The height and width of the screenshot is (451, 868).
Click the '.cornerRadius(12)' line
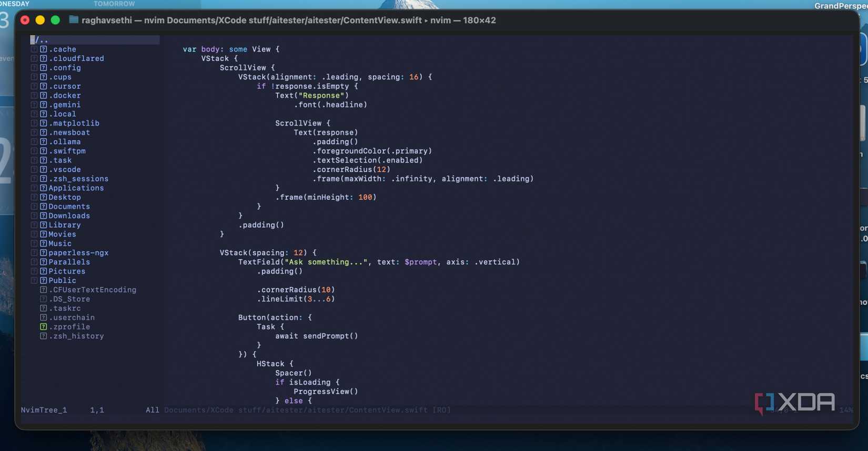pyautogui.click(x=351, y=169)
